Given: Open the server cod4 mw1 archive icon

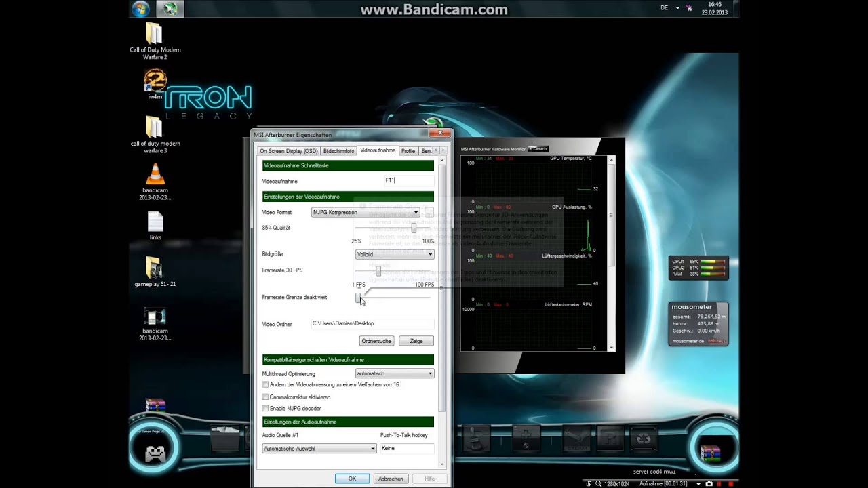Looking at the screenshot, I should [x=710, y=453].
